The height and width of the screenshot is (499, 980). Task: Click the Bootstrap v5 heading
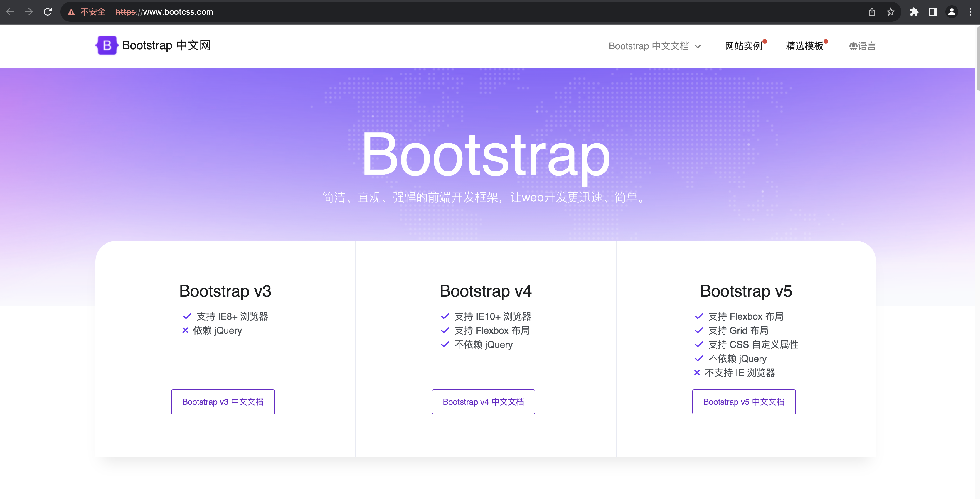tap(746, 291)
